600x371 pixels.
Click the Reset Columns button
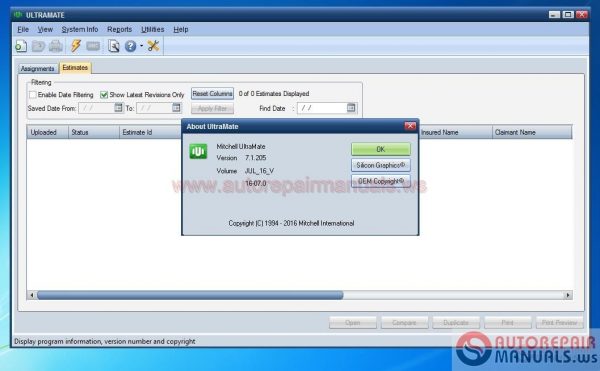click(212, 94)
